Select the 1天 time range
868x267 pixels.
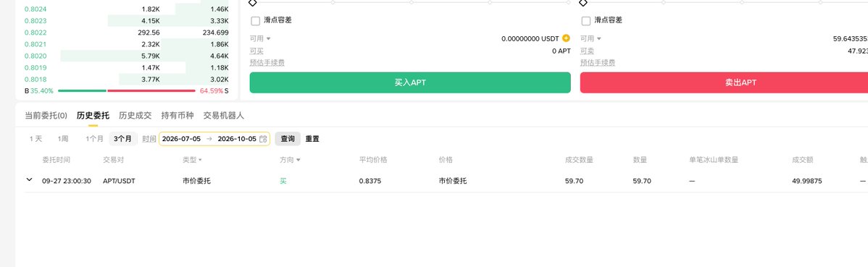pos(36,139)
